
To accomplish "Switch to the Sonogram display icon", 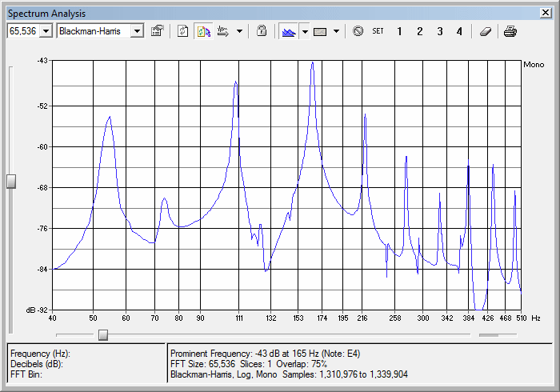I will point(320,31).
